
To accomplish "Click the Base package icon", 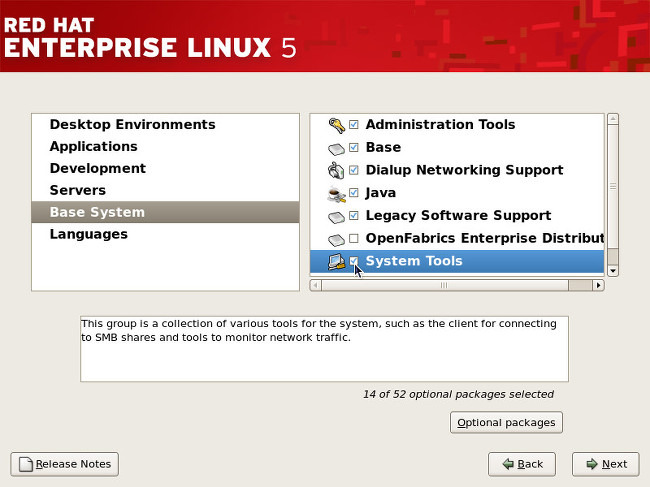I will [x=336, y=149].
